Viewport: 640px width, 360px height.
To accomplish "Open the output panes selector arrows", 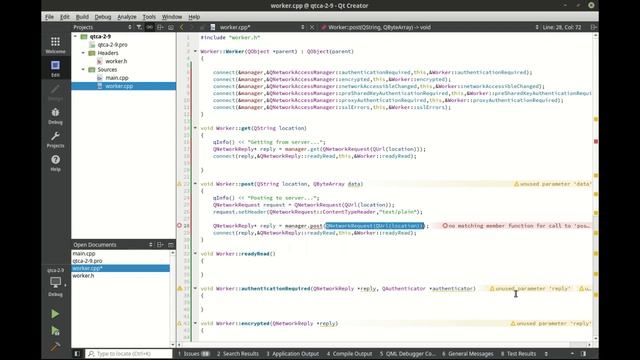I will pos(546,353).
